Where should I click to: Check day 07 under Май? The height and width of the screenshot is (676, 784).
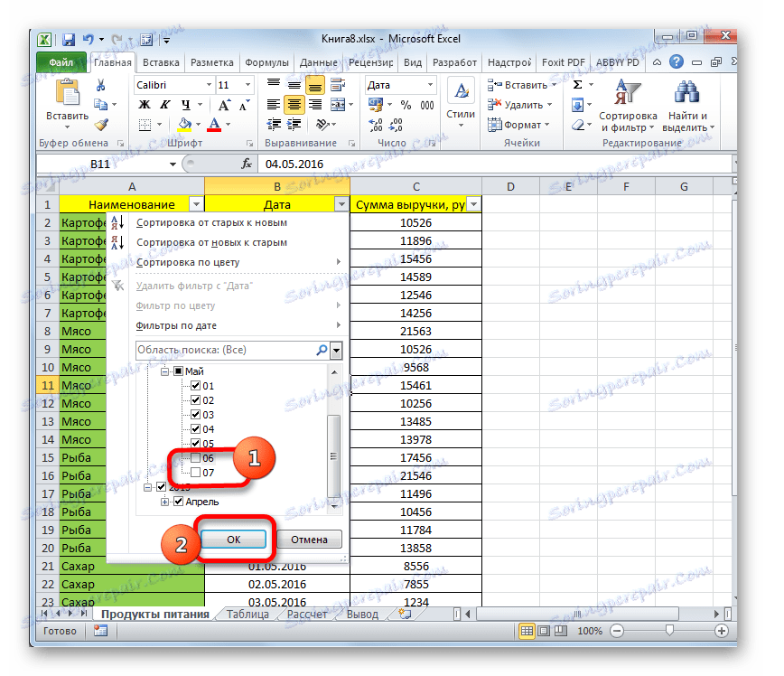click(x=195, y=473)
